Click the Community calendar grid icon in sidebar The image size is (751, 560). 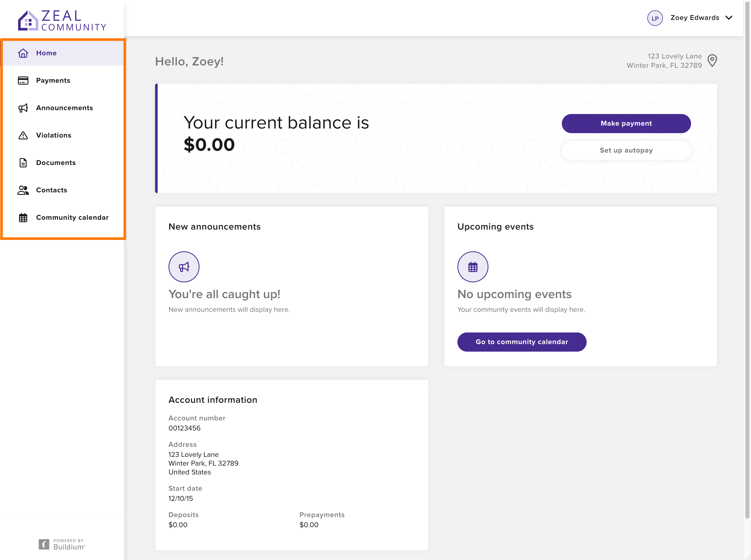point(23,218)
